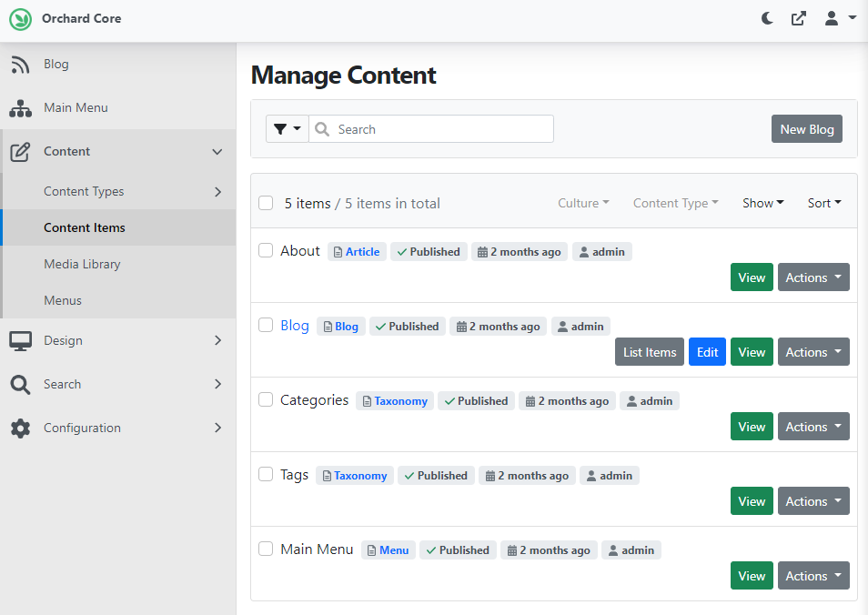This screenshot has width=868, height=615.
Task: Tick the select-all items checkbox
Action: (266, 203)
